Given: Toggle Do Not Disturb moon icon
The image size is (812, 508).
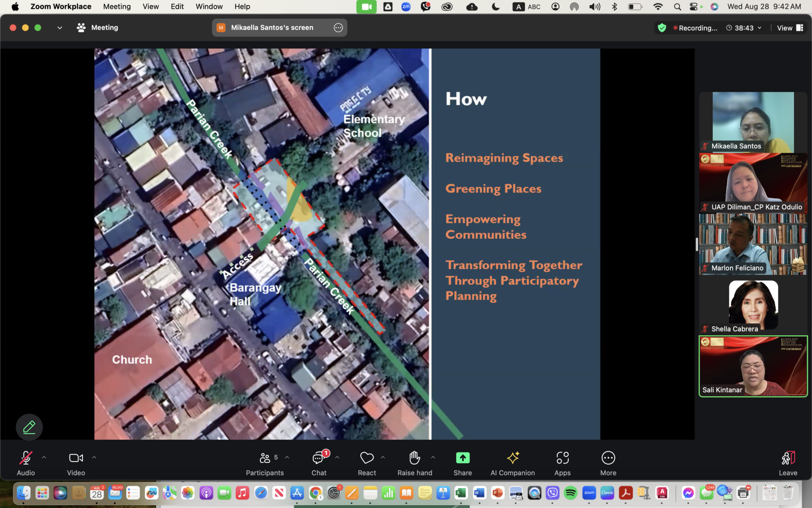Looking at the screenshot, I should (495, 7).
